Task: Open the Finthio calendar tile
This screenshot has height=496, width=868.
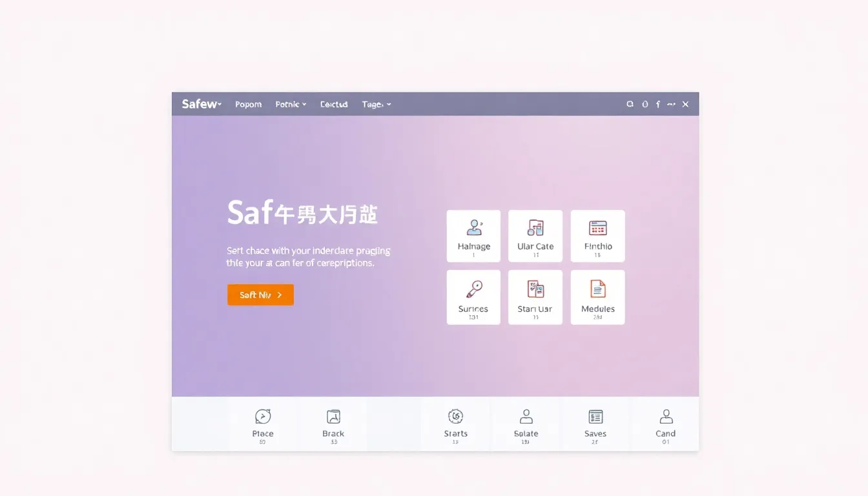Action: (x=597, y=229)
